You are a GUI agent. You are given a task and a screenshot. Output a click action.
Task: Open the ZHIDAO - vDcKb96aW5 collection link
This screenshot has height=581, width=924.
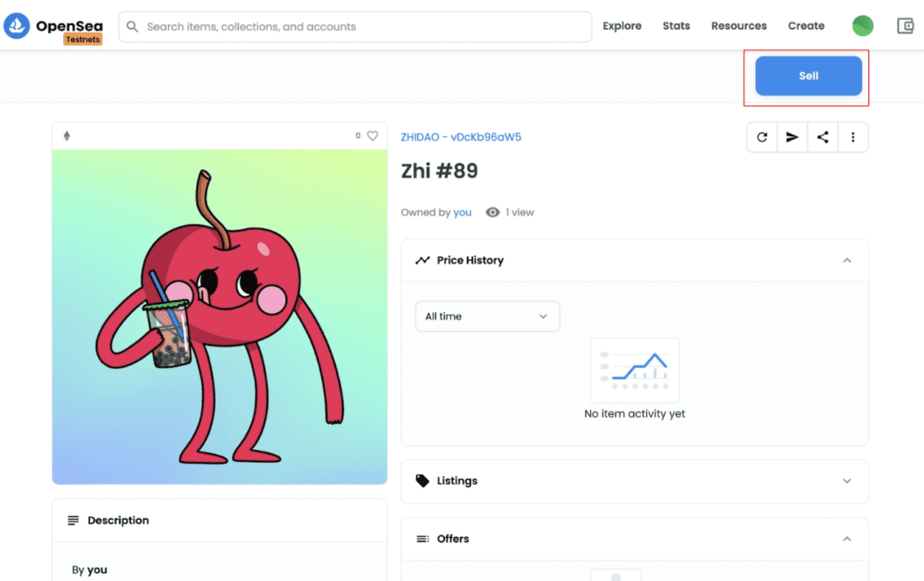coord(461,137)
